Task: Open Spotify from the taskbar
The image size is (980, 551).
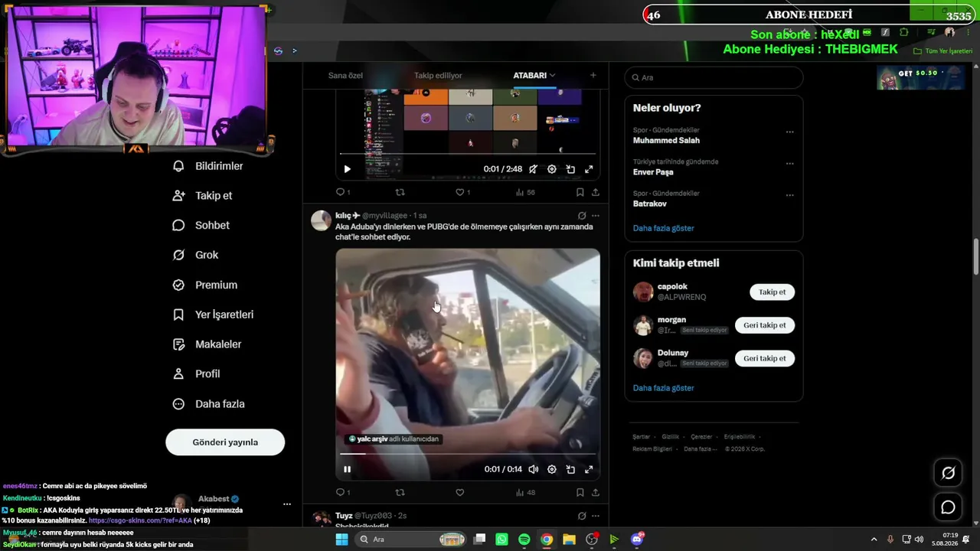Action: pyautogui.click(x=524, y=540)
